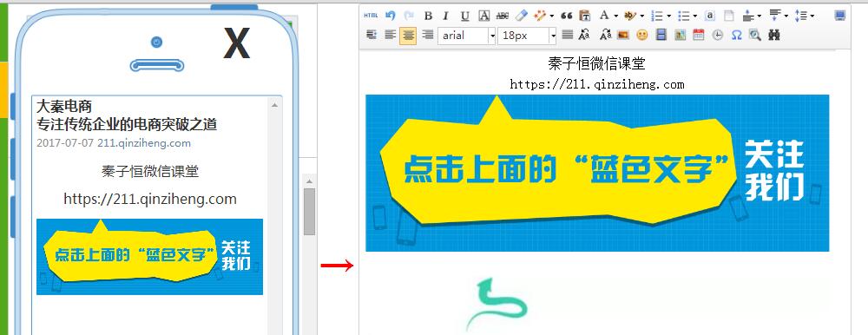Select the blue banner image in editor

coord(597,173)
